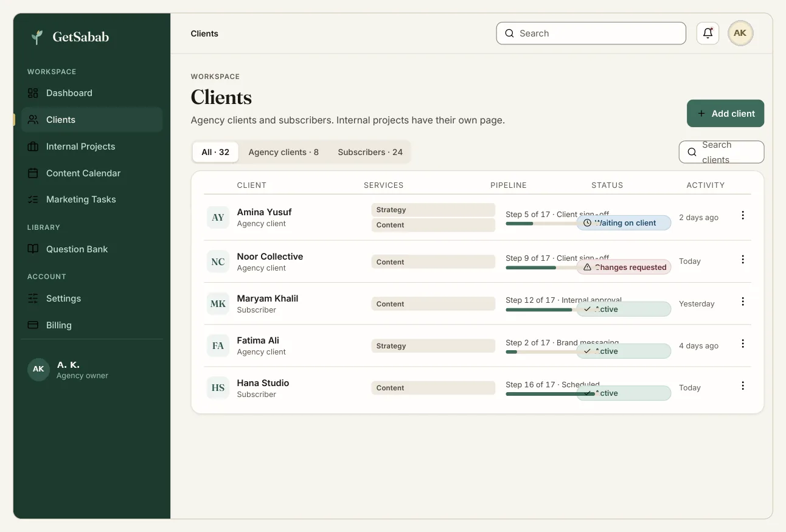Click the Changes requested status badge
Screen dimensions: 786x532
coord(624,268)
